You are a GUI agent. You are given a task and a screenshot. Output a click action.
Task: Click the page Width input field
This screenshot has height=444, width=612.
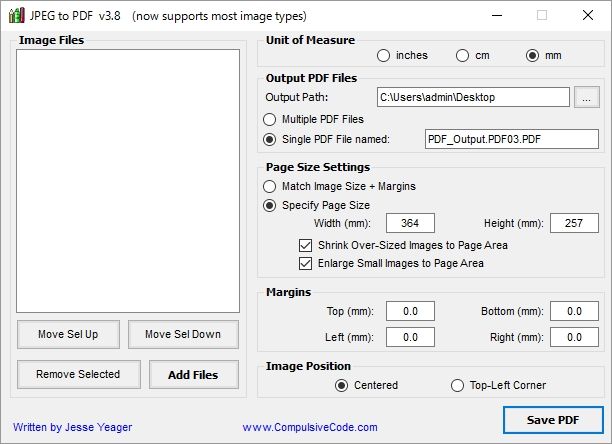(x=410, y=223)
